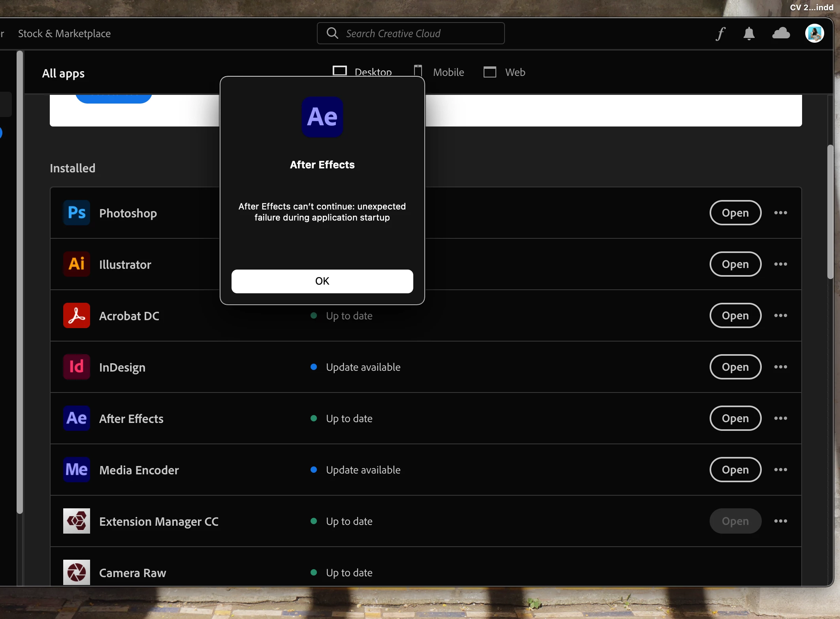Click the Extension Manager CC icon

click(77, 521)
